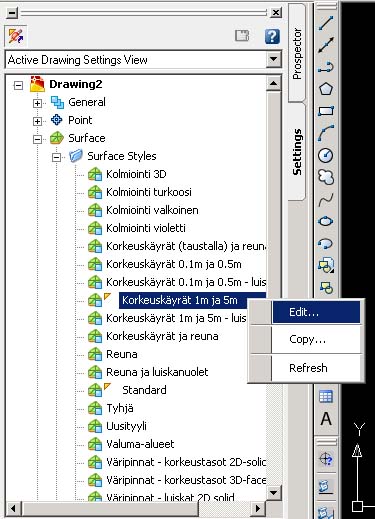Select Väripinnat - korkeustasot 3D-face style
This screenshot has height=519, width=375.
186,480
